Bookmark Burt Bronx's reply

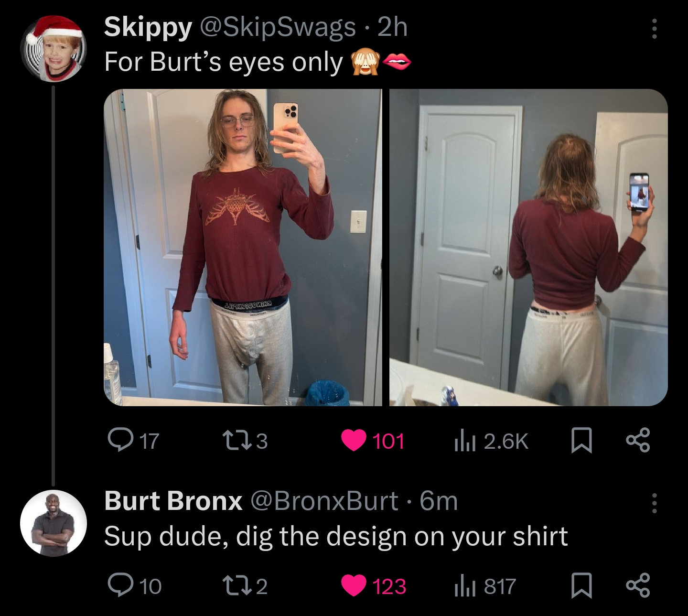pos(581,586)
